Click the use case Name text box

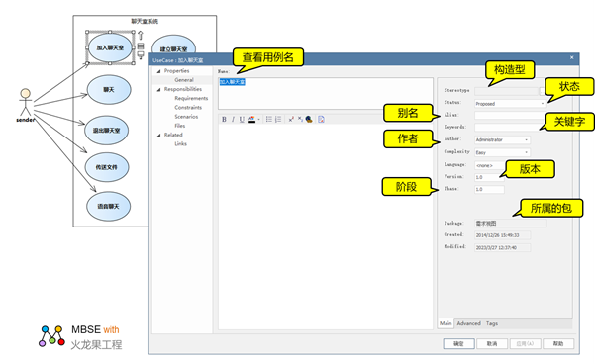pos(325,93)
